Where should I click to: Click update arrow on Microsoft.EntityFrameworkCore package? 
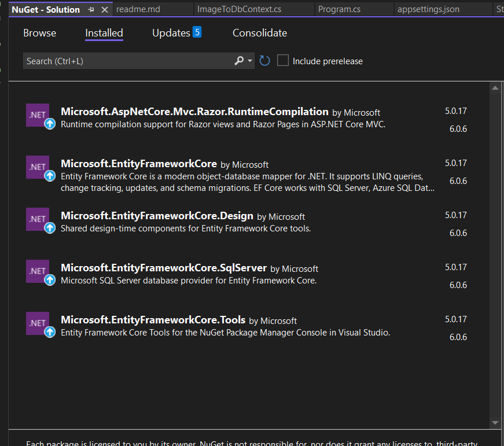pyautogui.click(x=50, y=176)
